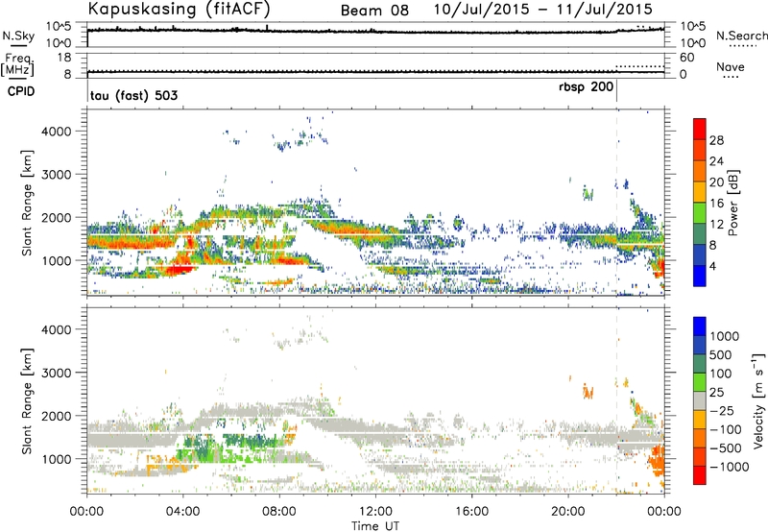768x532 pixels.
Task: Click the 18 tick on the frequency axis
Action: (x=64, y=58)
